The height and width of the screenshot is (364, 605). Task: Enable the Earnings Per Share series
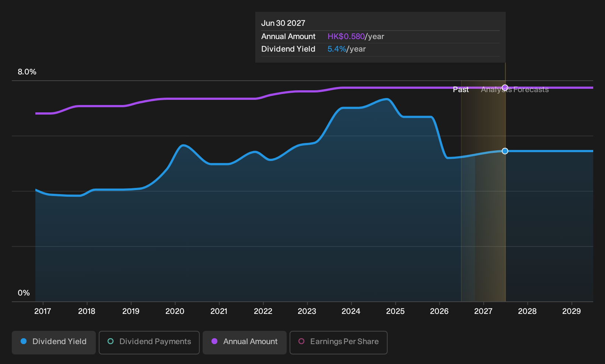pyautogui.click(x=339, y=342)
